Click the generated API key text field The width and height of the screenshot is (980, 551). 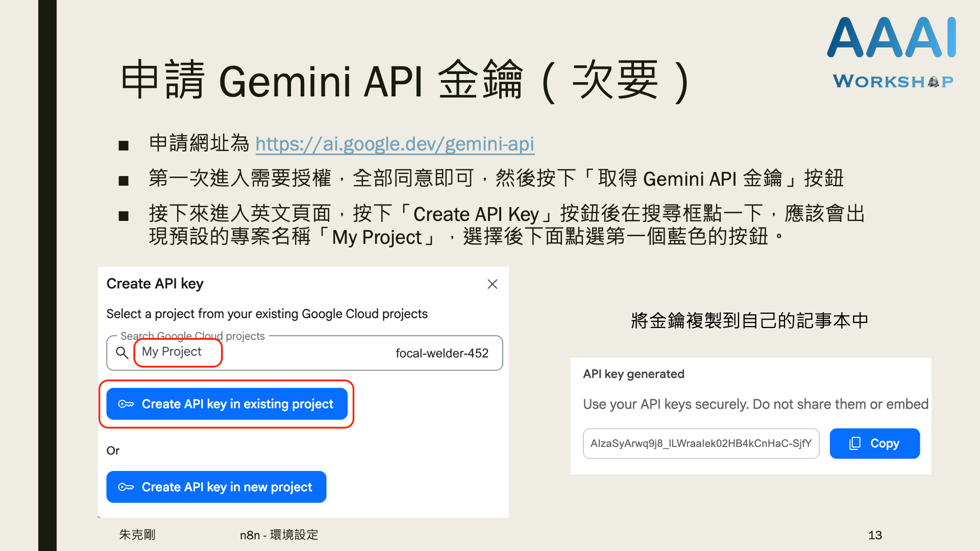click(x=700, y=443)
